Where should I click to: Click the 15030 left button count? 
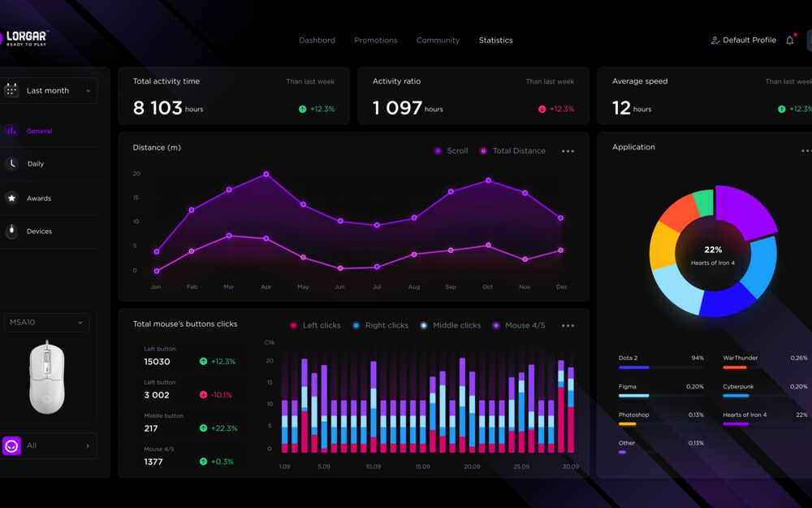(157, 362)
